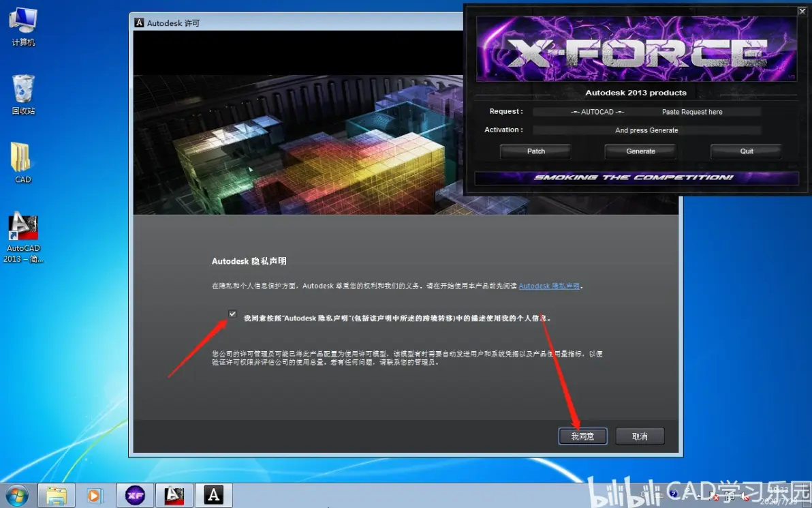This screenshot has height=508, width=812.
Task: Open the media player taskbar icon
Action: point(94,496)
